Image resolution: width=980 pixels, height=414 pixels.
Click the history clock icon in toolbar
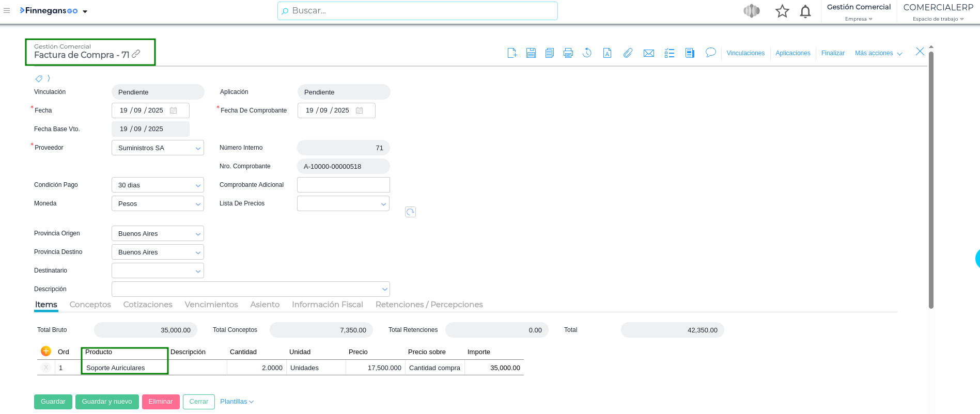tap(587, 53)
